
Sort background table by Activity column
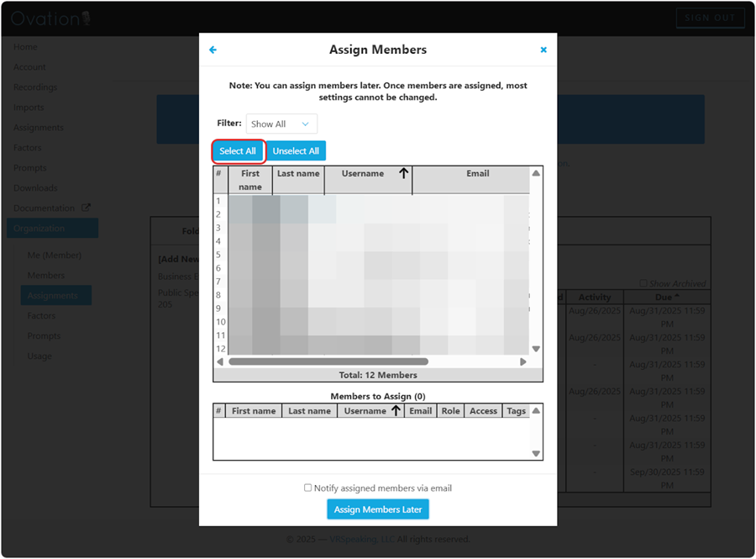point(595,297)
